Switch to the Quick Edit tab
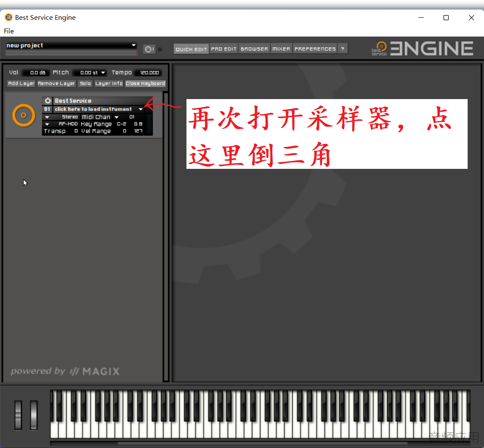Image resolution: width=484 pixels, height=448 pixels. 191,49
